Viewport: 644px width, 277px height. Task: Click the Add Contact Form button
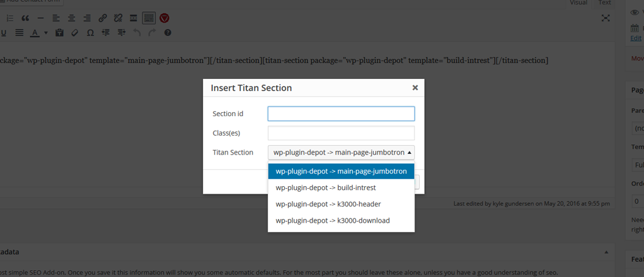pos(32,2)
